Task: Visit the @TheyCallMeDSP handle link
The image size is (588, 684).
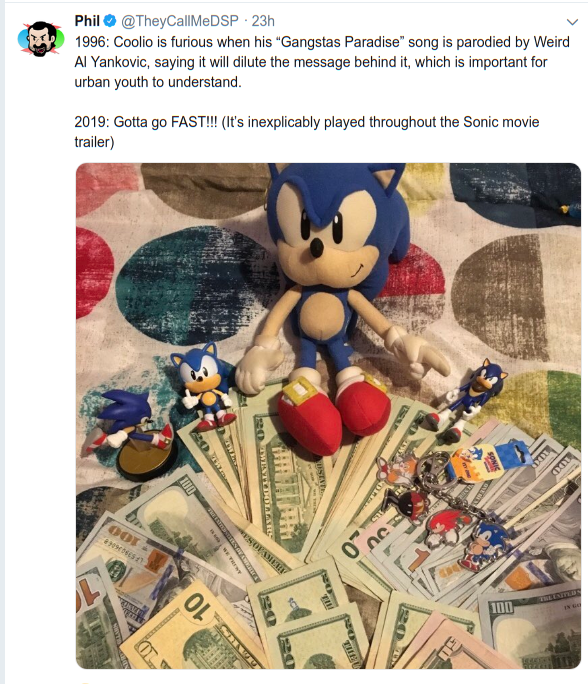Action: tap(180, 21)
